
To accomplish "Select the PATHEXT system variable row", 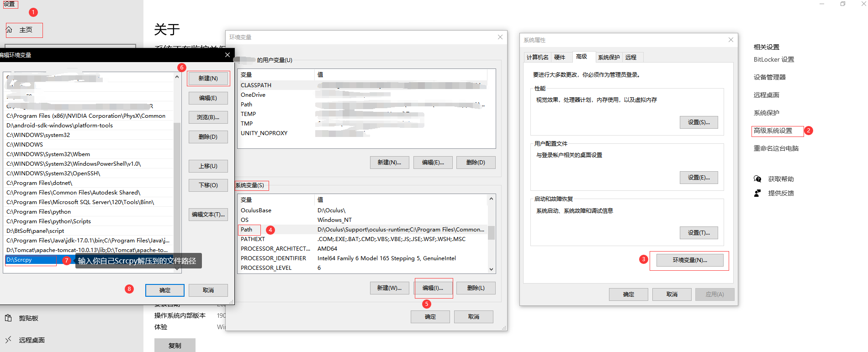I will [x=362, y=239].
